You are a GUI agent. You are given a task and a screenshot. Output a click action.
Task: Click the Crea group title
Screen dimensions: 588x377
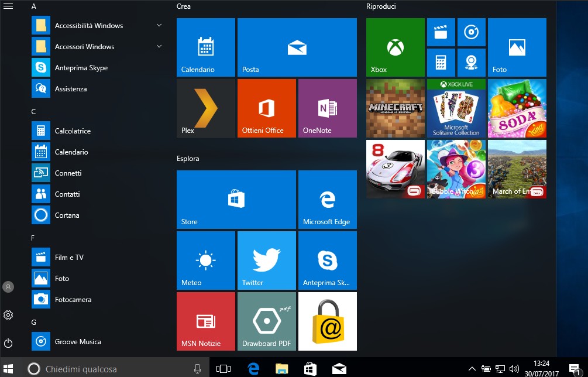[183, 6]
